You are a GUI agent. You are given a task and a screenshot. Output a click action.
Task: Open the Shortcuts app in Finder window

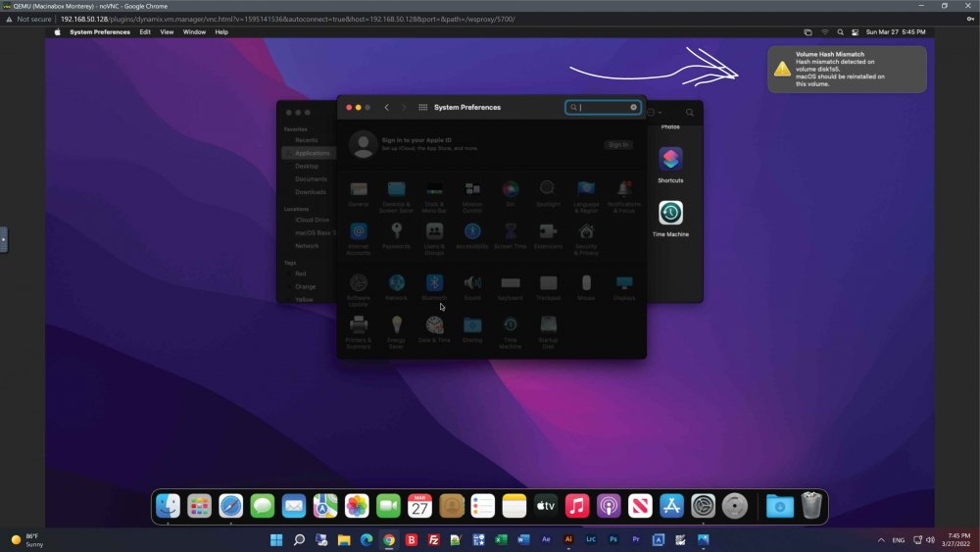670,166
